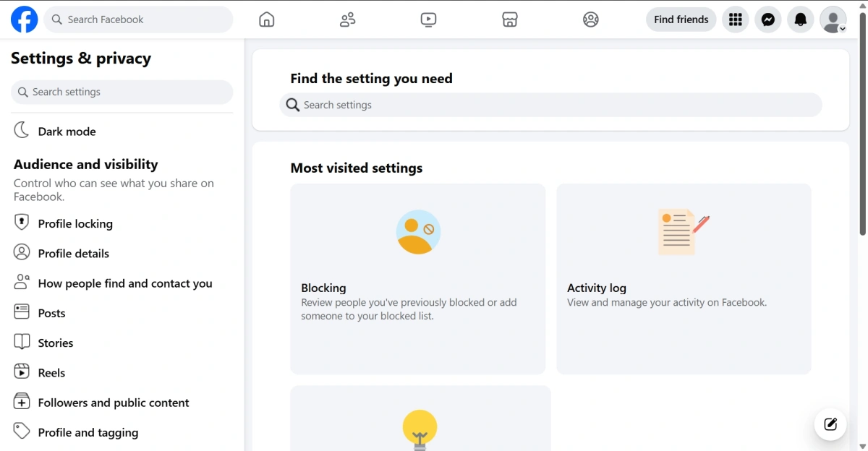Open the Friends icon in top navigation
The image size is (868, 451).
pyautogui.click(x=348, y=20)
